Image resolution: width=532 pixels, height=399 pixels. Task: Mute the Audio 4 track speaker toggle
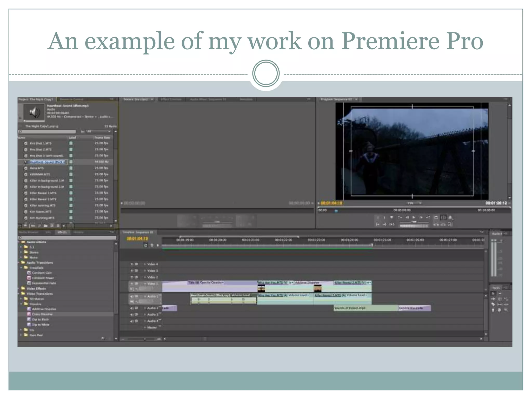pos(132,321)
